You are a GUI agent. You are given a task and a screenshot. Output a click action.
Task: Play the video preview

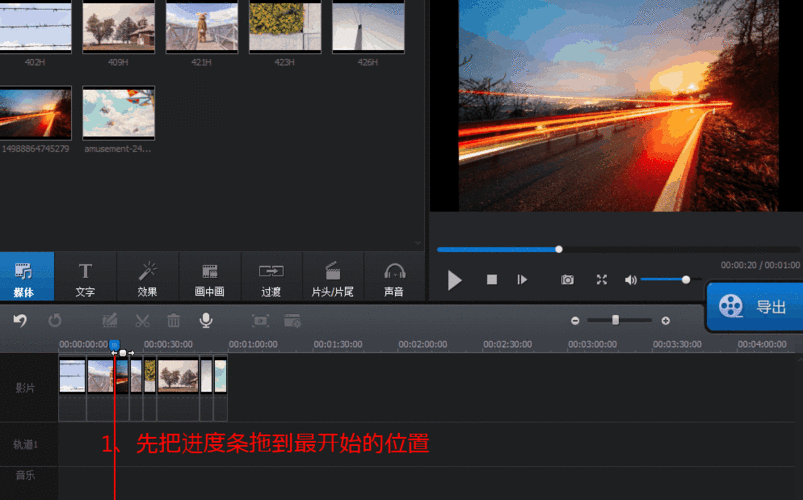(455, 280)
